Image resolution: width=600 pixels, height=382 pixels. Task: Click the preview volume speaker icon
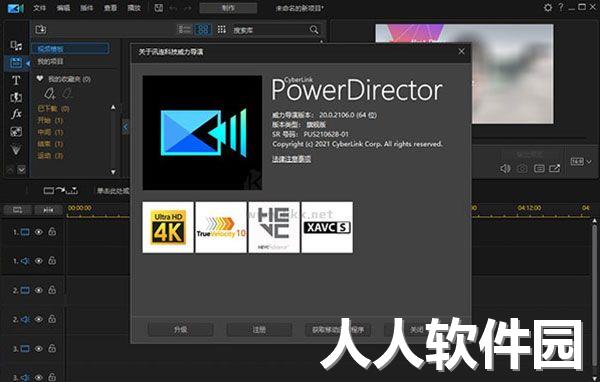click(505, 168)
